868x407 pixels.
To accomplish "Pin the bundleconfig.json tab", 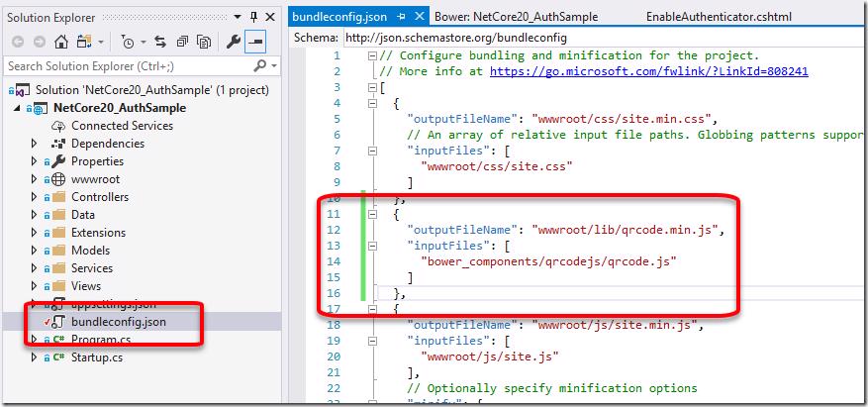I will (402, 17).
